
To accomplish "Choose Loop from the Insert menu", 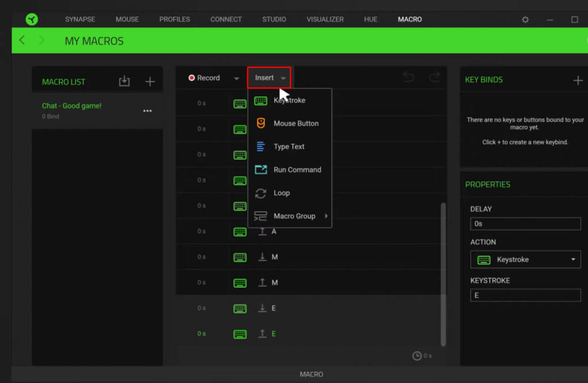I will coord(290,193).
